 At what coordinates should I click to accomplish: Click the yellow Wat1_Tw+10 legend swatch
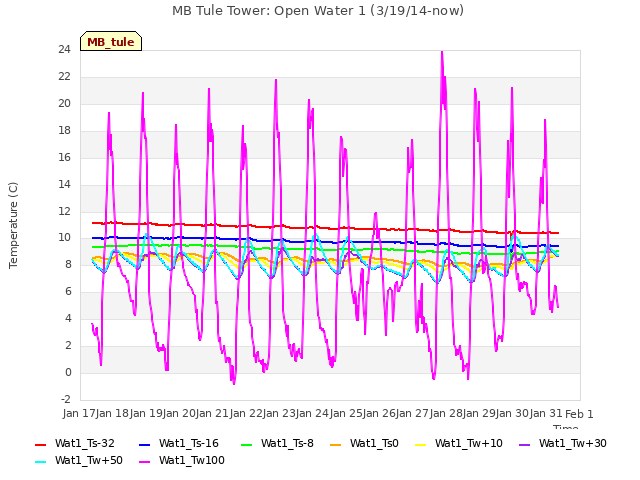[x=421, y=444]
